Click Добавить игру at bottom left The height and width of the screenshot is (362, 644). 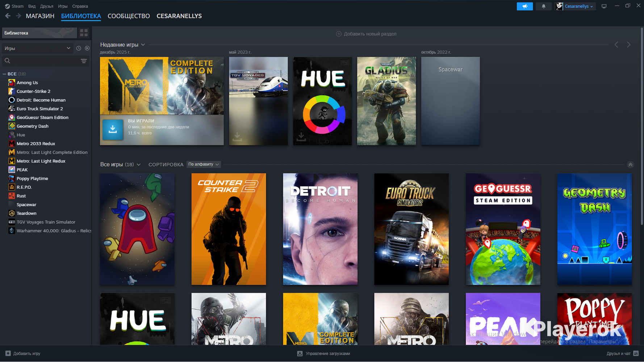[x=23, y=354]
